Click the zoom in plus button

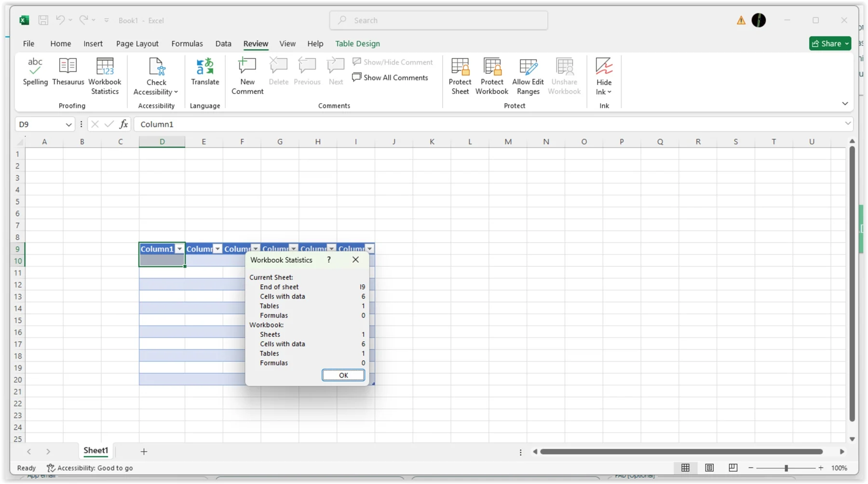(821, 468)
